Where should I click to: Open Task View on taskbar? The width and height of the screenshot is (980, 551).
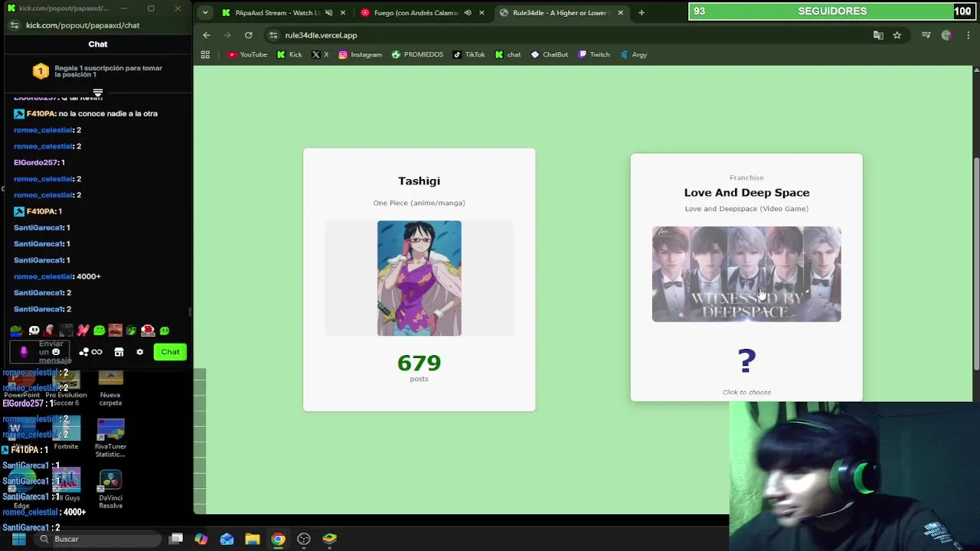(x=176, y=539)
